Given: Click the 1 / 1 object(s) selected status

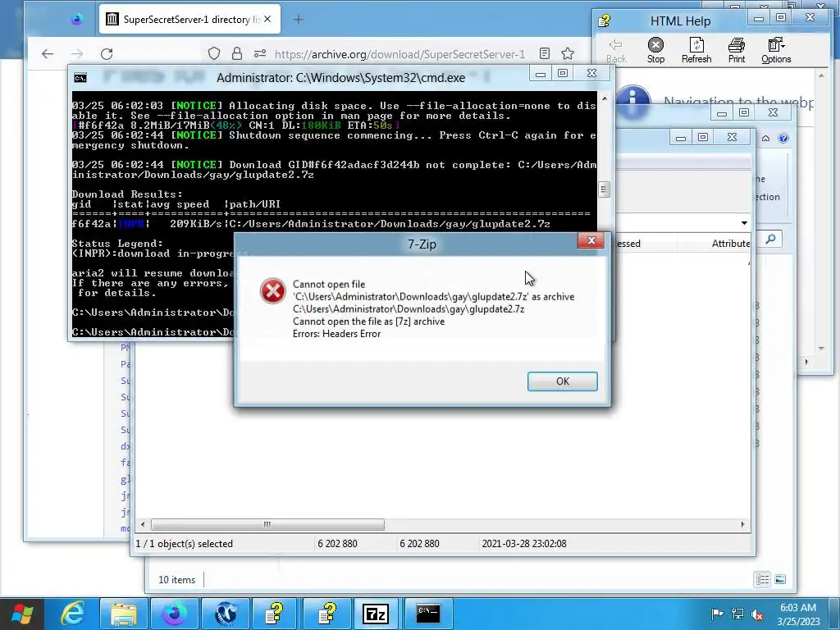Looking at the screenshot, I should [x=185, y=544].
